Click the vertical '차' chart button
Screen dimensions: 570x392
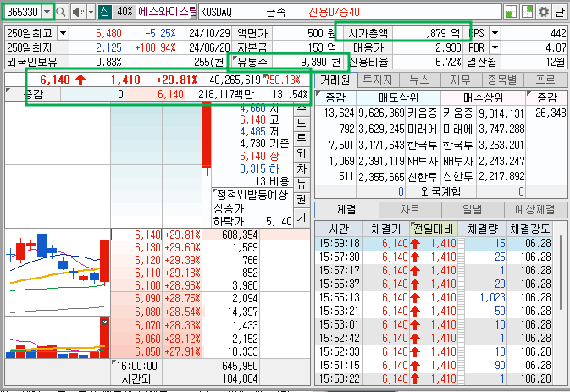(302, 169)
